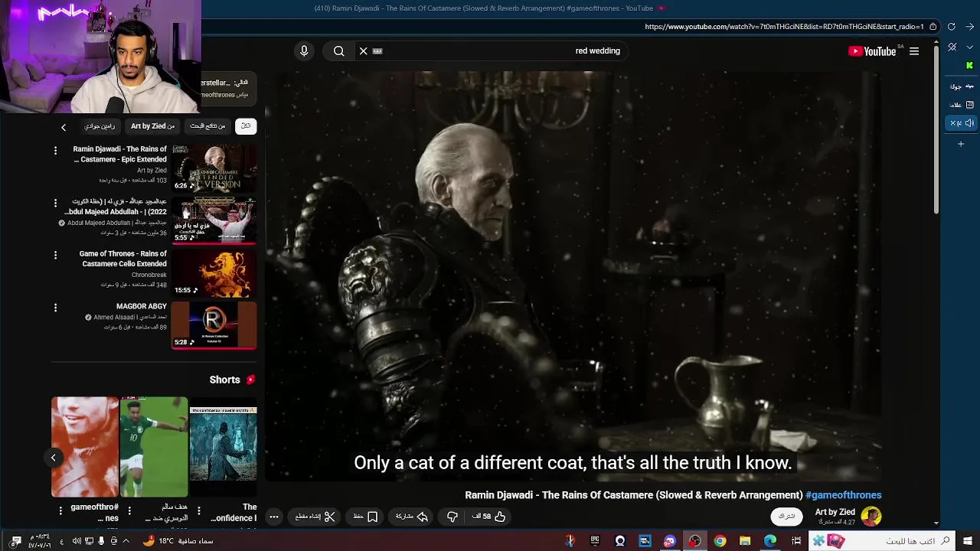
Task: Start voice search with the microphone icon
Action: tap(304, 51)
